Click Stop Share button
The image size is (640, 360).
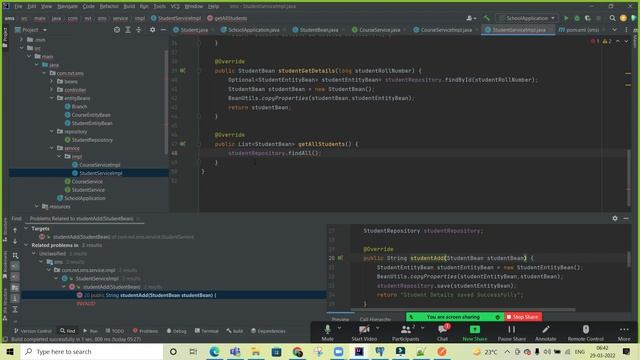click(523, 317)
